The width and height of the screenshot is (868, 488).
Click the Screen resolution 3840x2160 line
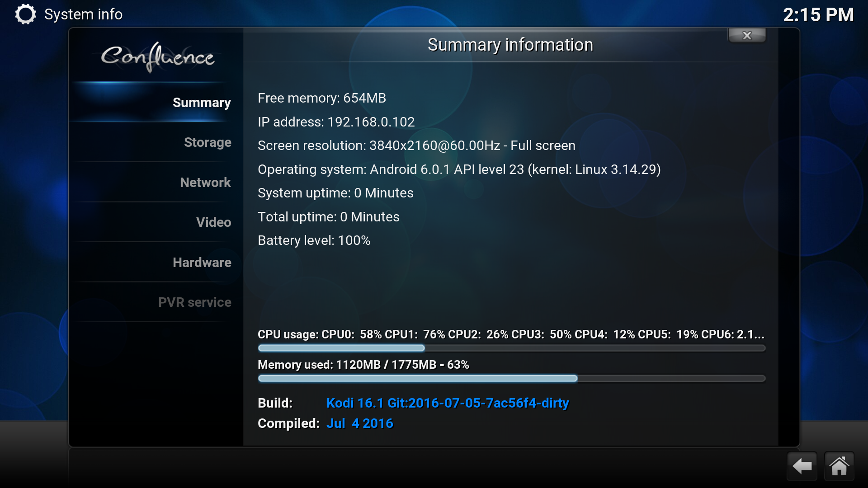[x=416, y=145]
